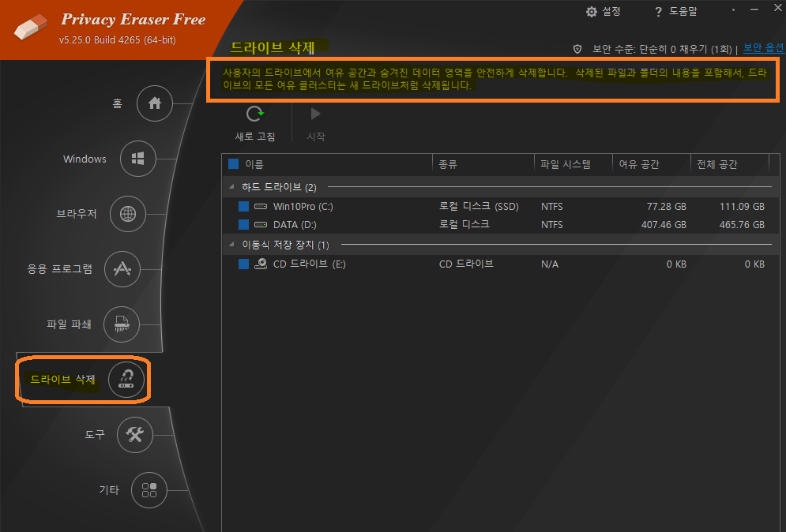Open the browser (브라우저) globe icon
786x532 pixels.
click(128, 214)
